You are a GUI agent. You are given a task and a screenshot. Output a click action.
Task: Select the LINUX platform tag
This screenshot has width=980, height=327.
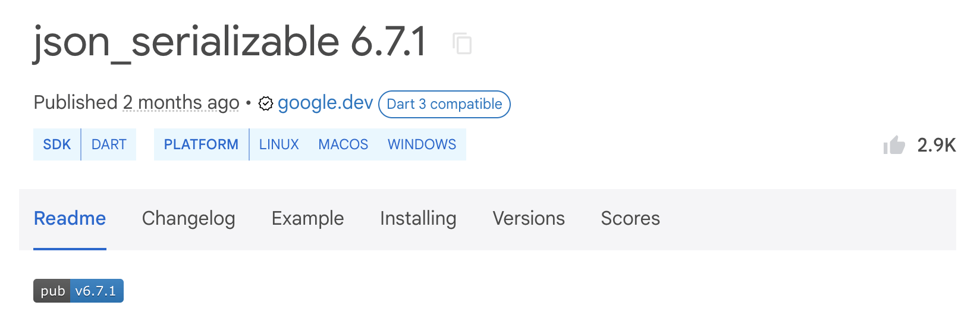point(279,144)
